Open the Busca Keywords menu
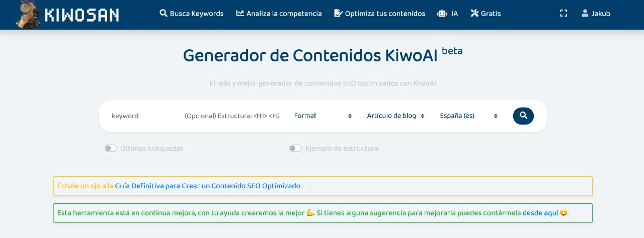The image size is (644, 238). point(192,14)
